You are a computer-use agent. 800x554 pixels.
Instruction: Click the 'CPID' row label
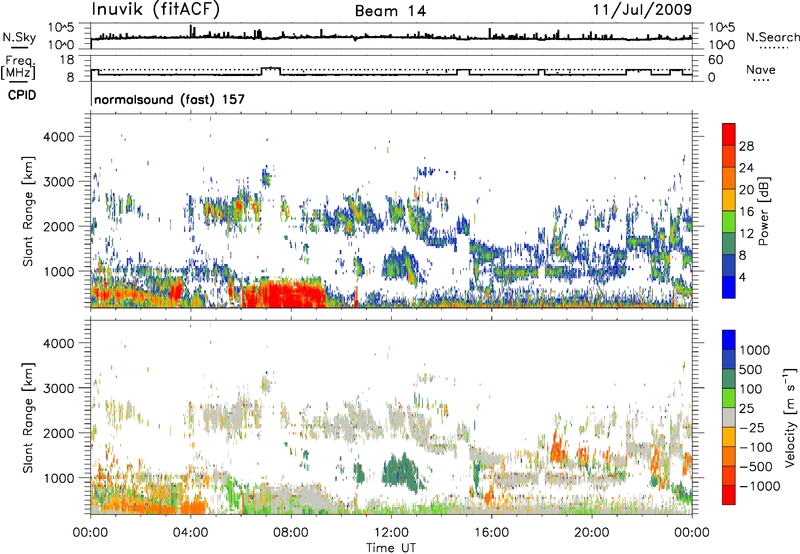pyautogui.click(x=22, y=95)
